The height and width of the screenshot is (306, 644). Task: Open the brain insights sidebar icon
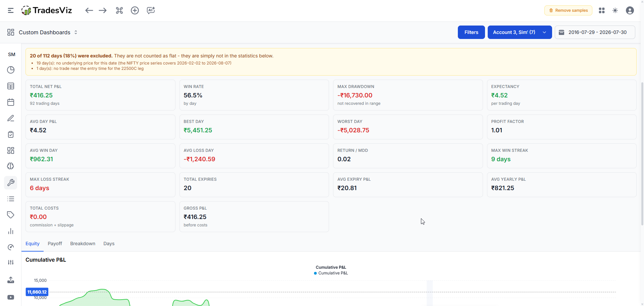coord(11,166)
